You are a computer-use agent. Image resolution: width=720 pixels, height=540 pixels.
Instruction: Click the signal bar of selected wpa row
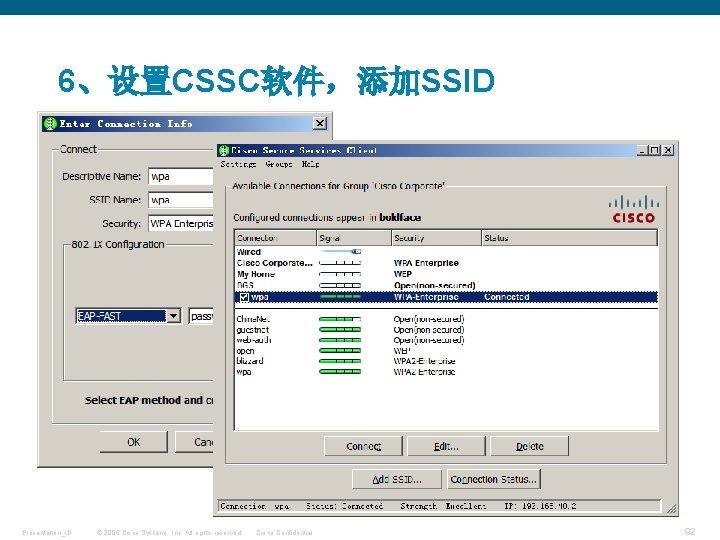(x=340, y=297)
